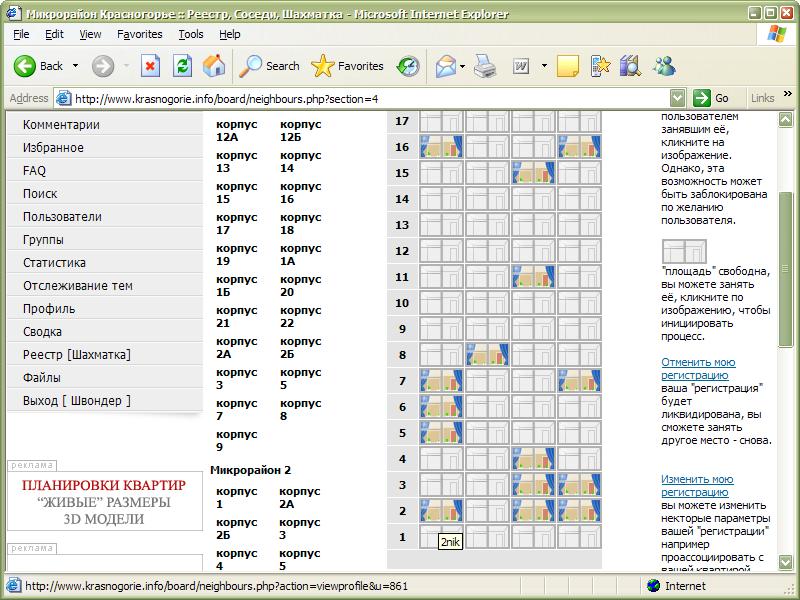
Task: Click the occupied apartment on floor 5
Action: point(441,433)
